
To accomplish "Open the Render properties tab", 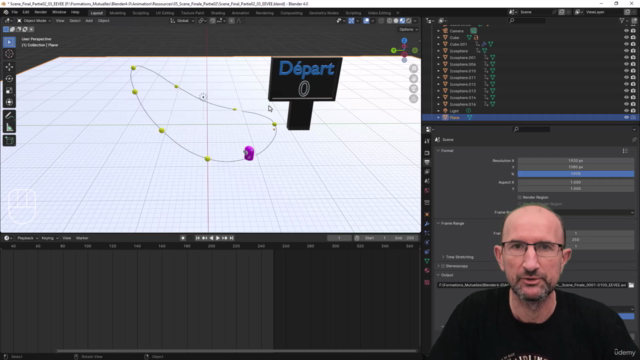I will click(x=427, y=153).
